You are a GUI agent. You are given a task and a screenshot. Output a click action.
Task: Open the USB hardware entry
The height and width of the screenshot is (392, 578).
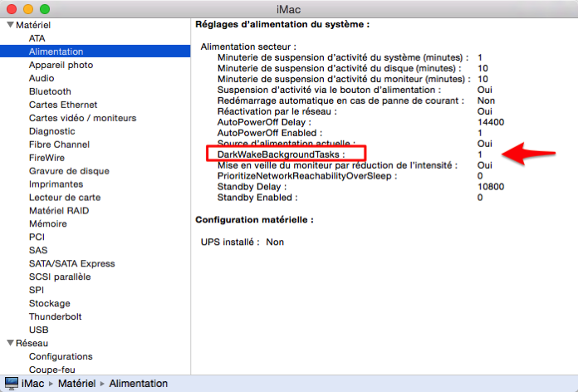[x=38, y=330]
